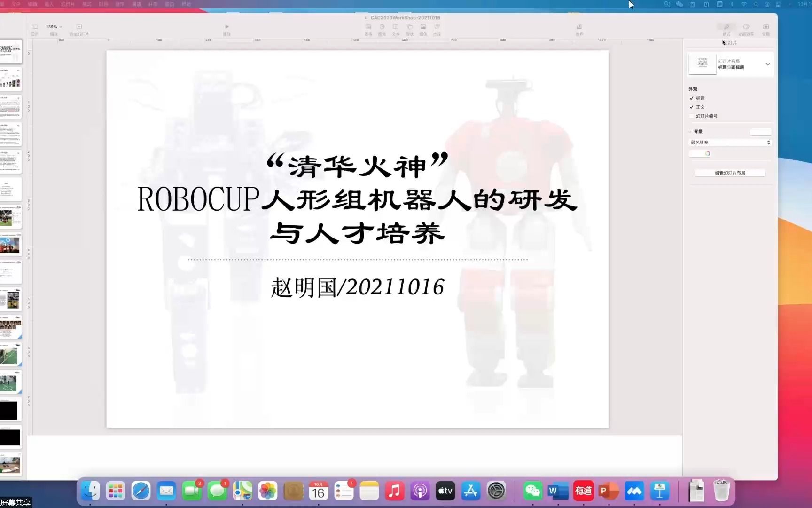Open Microsoft Word from the Dock

coord(558,492)
